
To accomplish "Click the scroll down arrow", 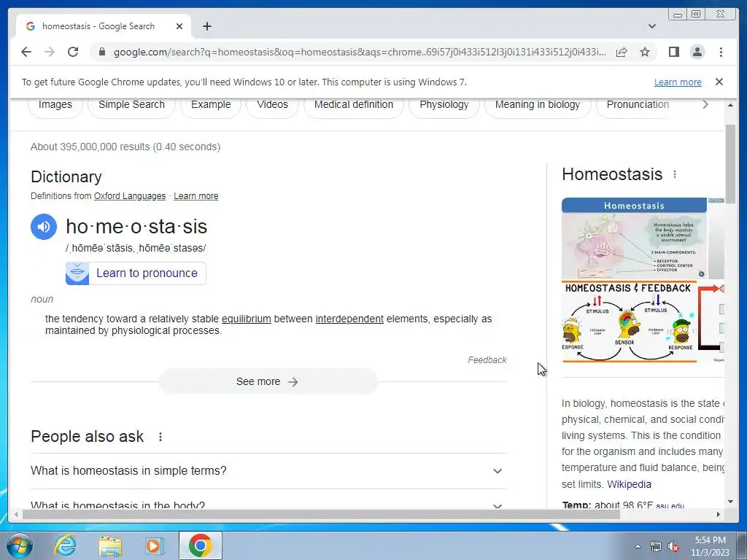I will click(730, 502).
